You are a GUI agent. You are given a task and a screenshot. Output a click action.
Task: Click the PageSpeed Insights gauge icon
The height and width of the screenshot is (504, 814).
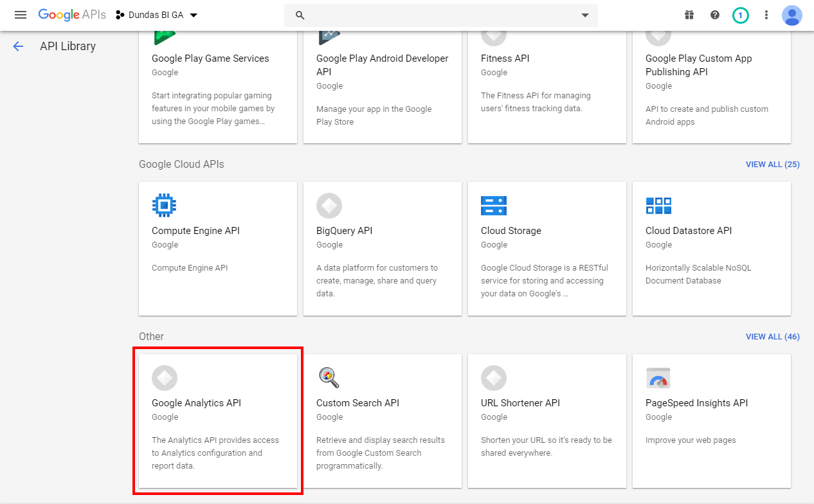click(x=658, y=378)
